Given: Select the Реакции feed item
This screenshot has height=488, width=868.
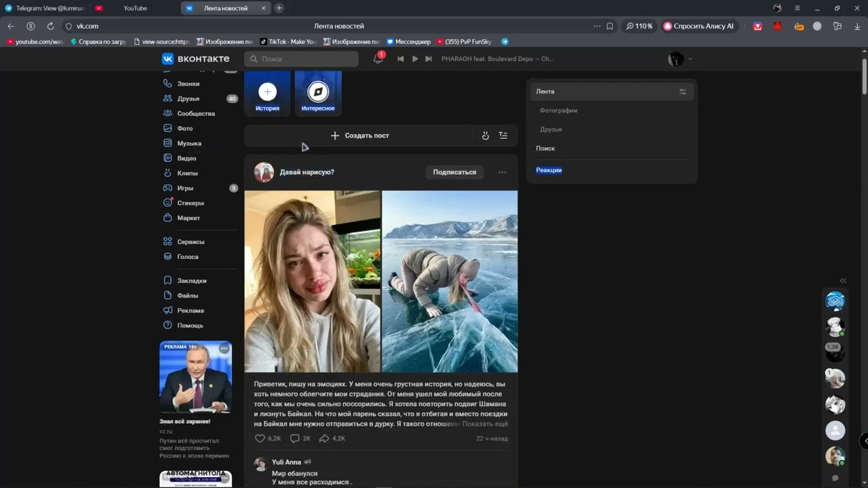Looking at the screenshot, I should tap(549, 170).
